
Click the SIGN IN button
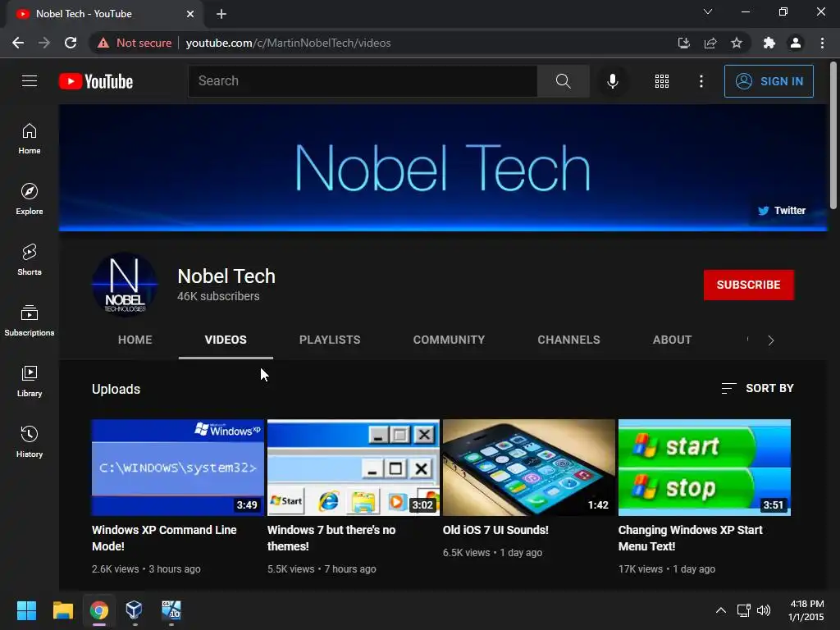[x=769, y=81]
